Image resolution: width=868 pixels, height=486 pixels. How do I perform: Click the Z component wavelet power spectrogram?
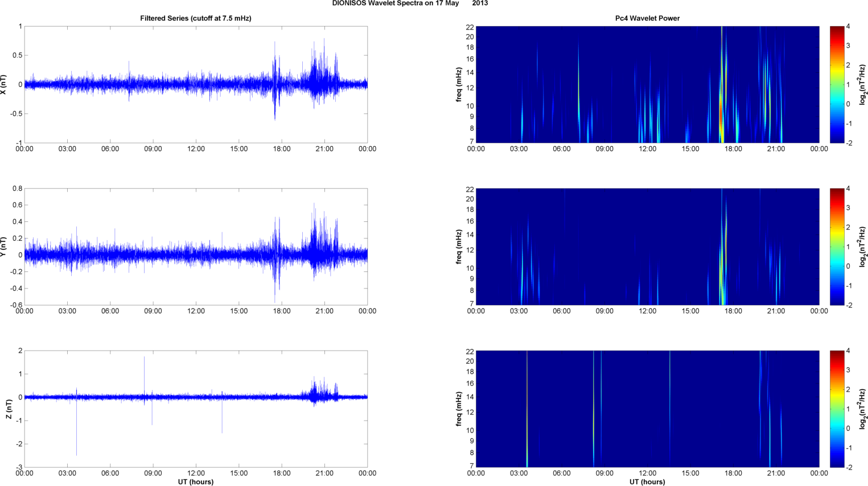(x=647, y=409)
